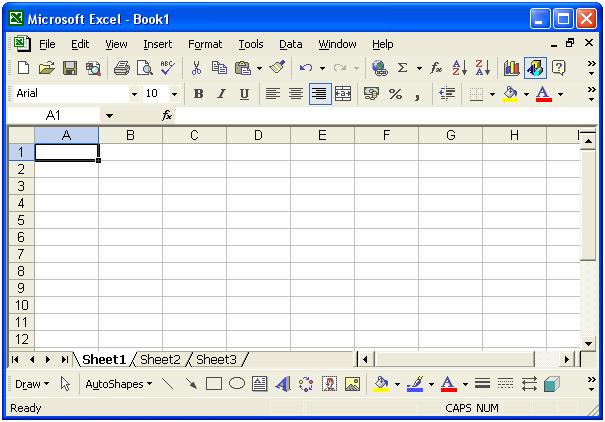Insert Diagram or Organization Chart
The height and width of the screenshot is (422, 605).
pos(306,384)
